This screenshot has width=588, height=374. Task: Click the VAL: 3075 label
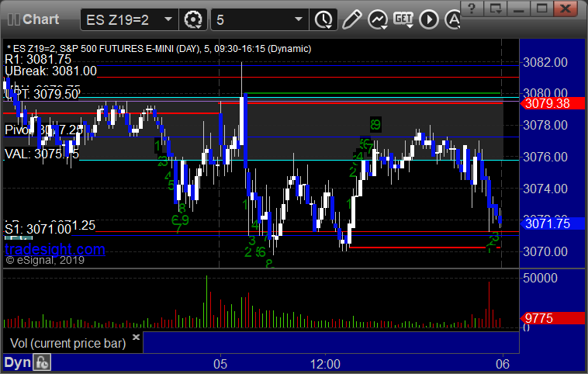(x=42, y=154)
